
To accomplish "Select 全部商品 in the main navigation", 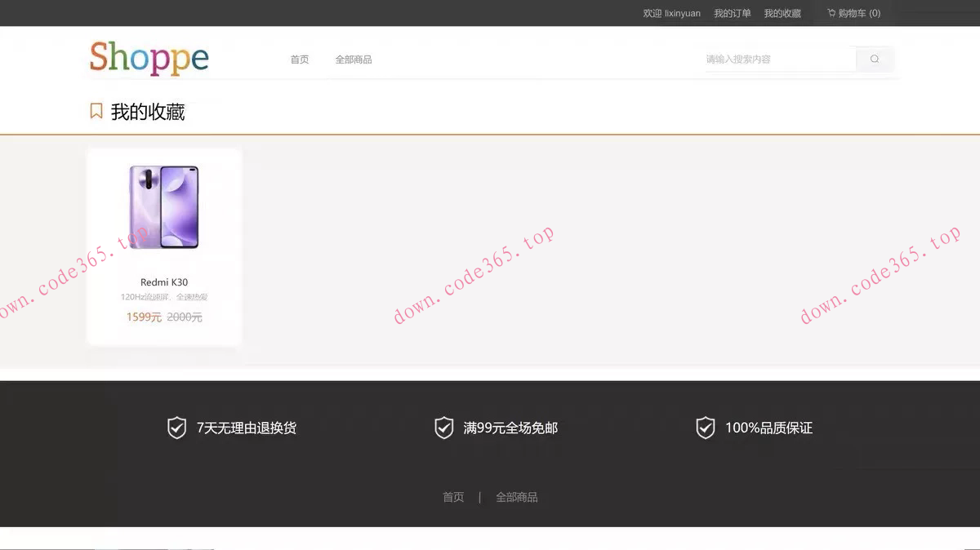I will click(x=354, y=59).
